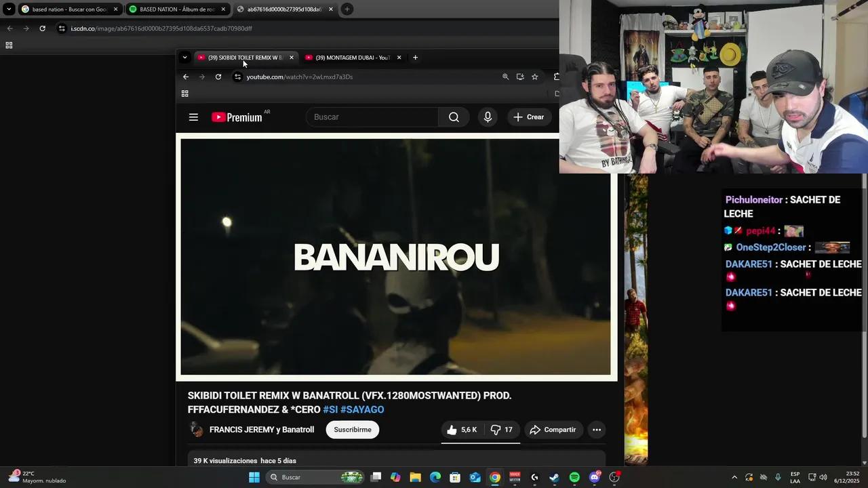
Task: Switch to BASED NATION Spotify album tab
Action: (177, 9)
